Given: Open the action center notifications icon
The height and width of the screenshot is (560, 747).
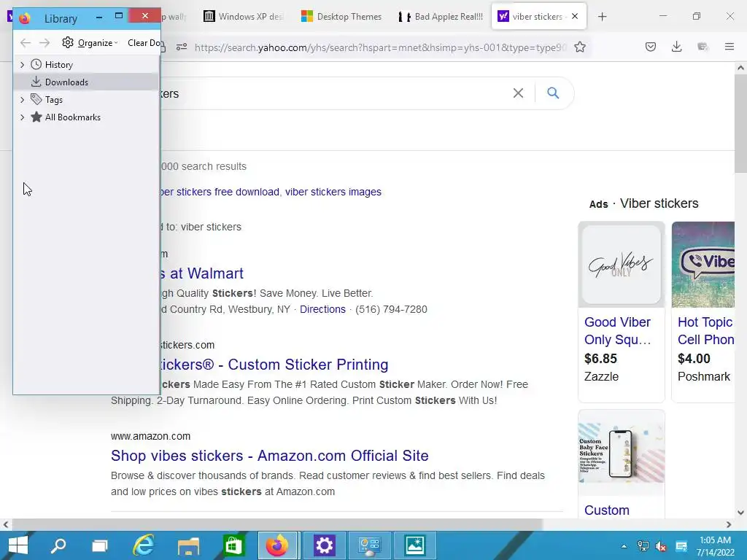Looking at the screenshot, I should pyautogui.click(x=681, y=546).
